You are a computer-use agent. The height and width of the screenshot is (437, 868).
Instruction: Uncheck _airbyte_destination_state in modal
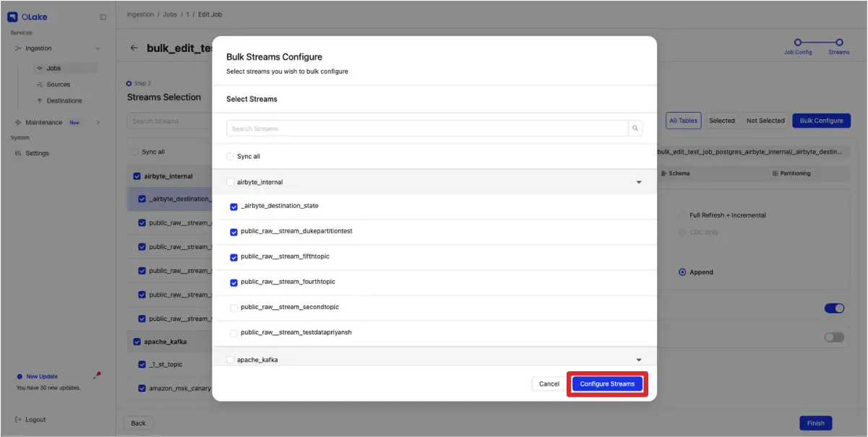233,207
